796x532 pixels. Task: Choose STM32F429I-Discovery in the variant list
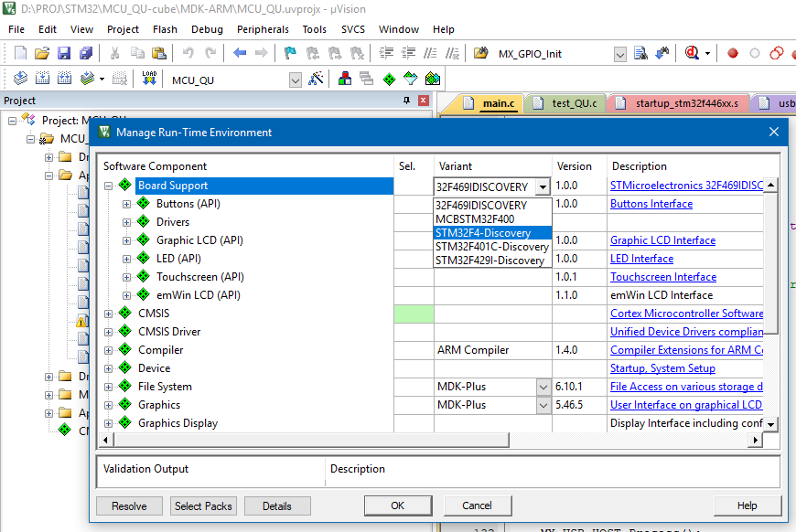[x=492, y=261]
